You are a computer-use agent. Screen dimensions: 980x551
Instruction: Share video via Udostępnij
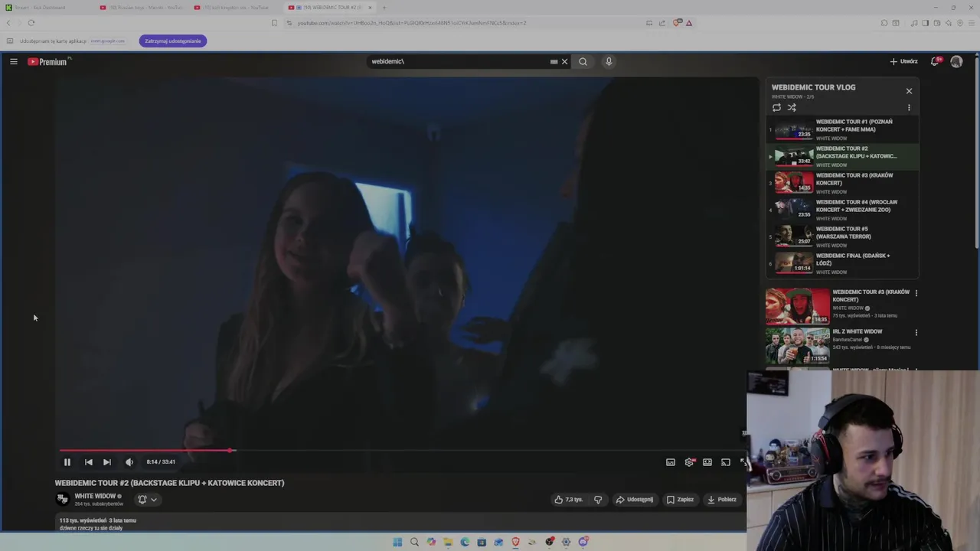click(x=635, y=499)
